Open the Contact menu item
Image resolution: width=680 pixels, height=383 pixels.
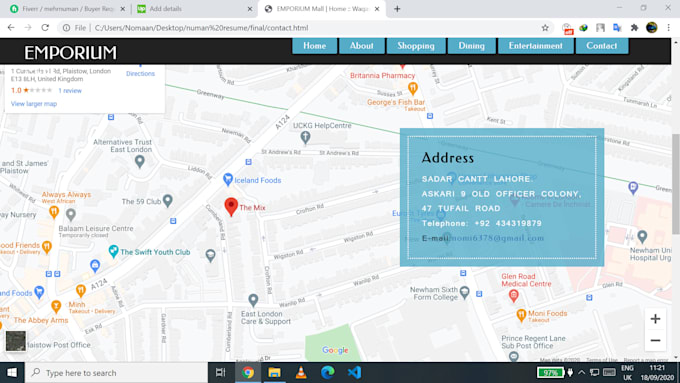point(602,46)
